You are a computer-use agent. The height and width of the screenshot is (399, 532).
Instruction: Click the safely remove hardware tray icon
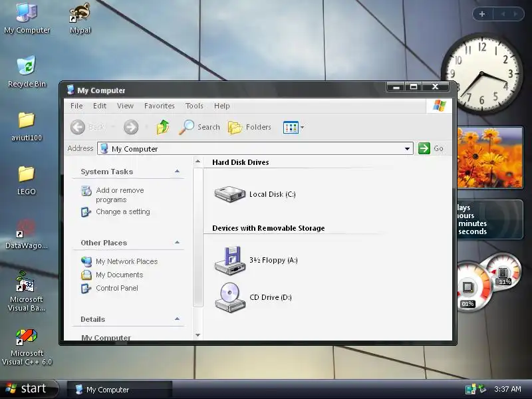482,388
